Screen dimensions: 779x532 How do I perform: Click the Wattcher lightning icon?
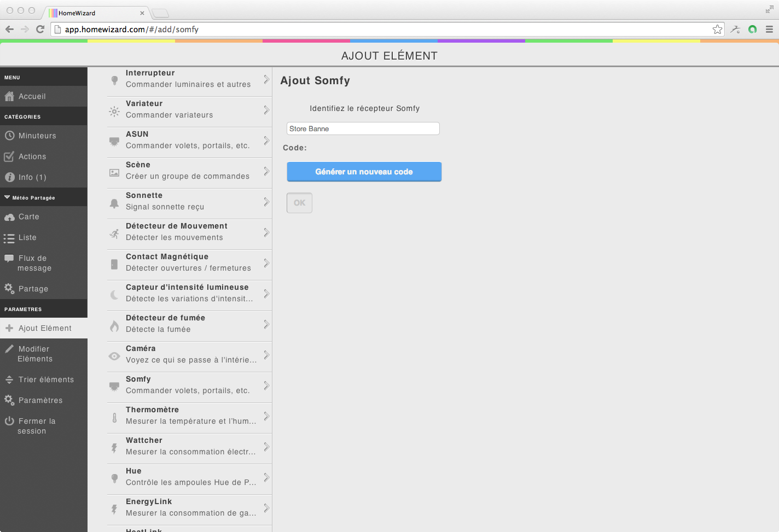[x=114, y=448]
